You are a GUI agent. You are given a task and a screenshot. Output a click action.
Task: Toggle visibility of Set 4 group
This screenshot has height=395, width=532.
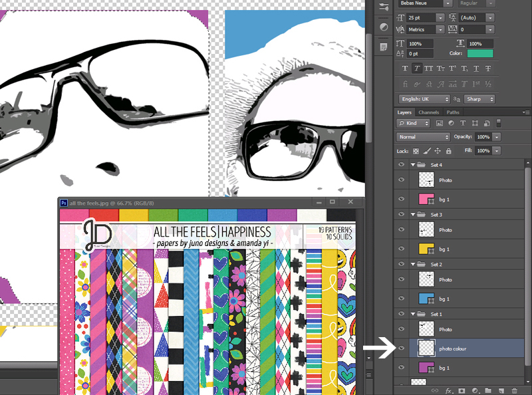coord(402,165)
